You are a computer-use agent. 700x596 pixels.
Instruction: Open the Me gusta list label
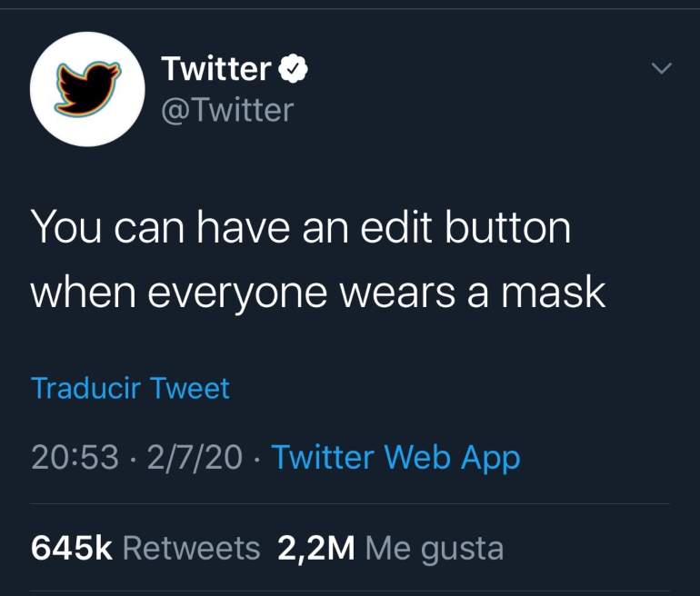(435, 550)
